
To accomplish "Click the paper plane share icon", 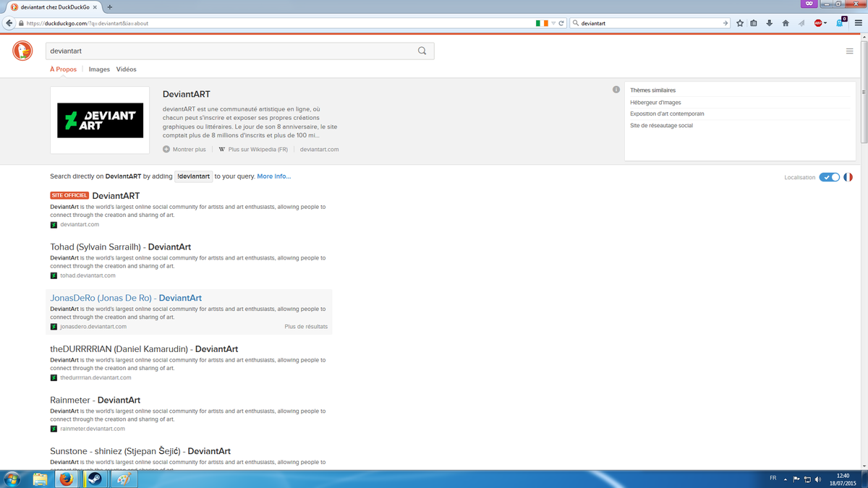I will [801, 23].
